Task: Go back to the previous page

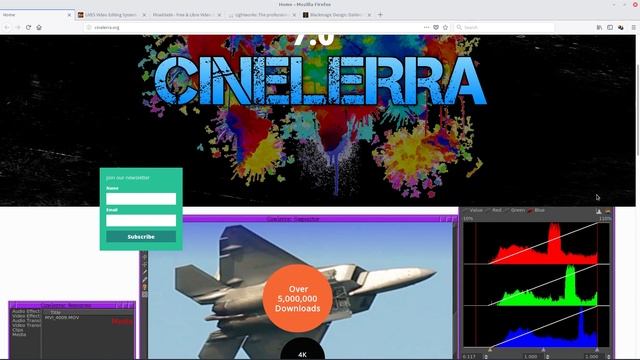Action: (x=7, y=27)
